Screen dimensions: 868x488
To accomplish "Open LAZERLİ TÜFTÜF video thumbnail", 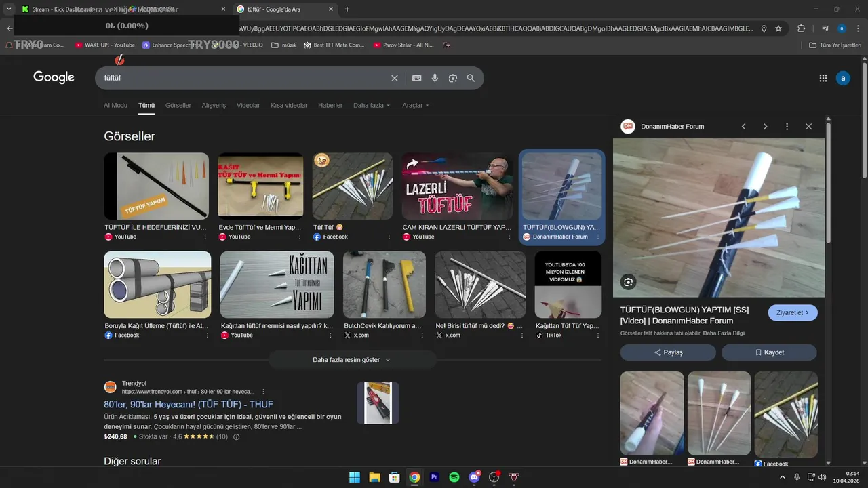I will (x=457, y=186).
